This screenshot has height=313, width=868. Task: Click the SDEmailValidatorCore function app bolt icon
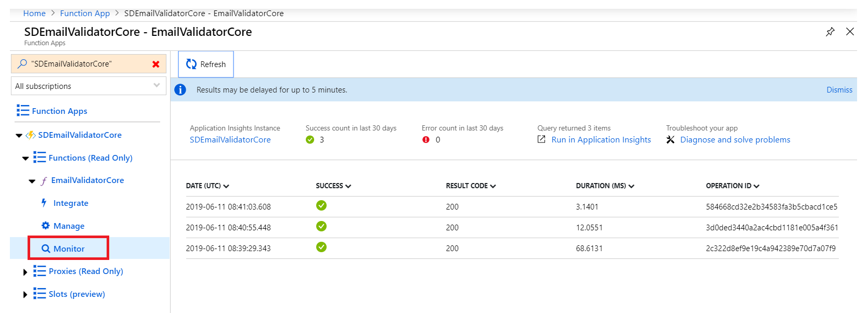click(x=31, y=135)
